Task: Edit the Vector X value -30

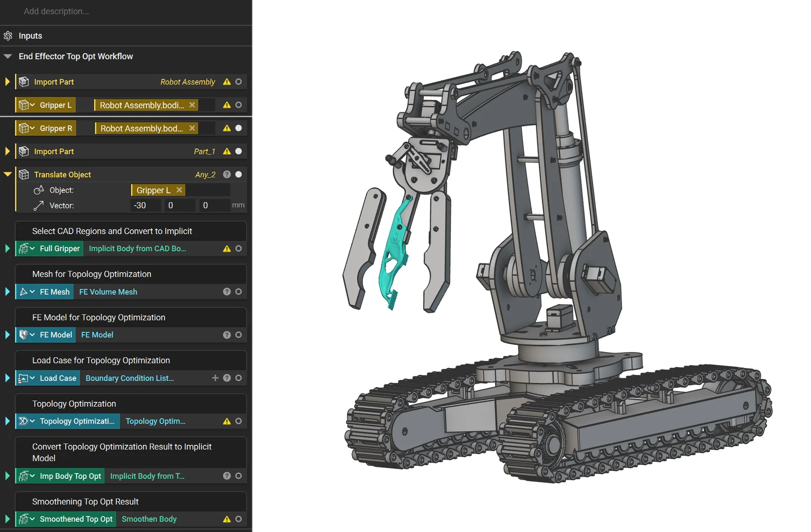Action: [146, 205]
